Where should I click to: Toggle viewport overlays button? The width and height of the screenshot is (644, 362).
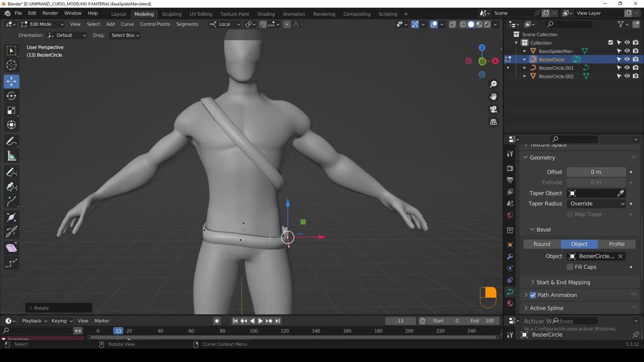point(434,24)
